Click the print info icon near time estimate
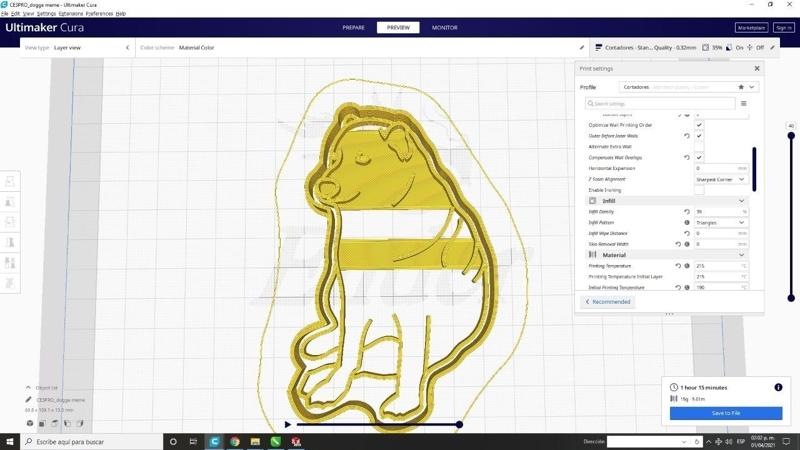Screen dimensions: 800x450 778,387
